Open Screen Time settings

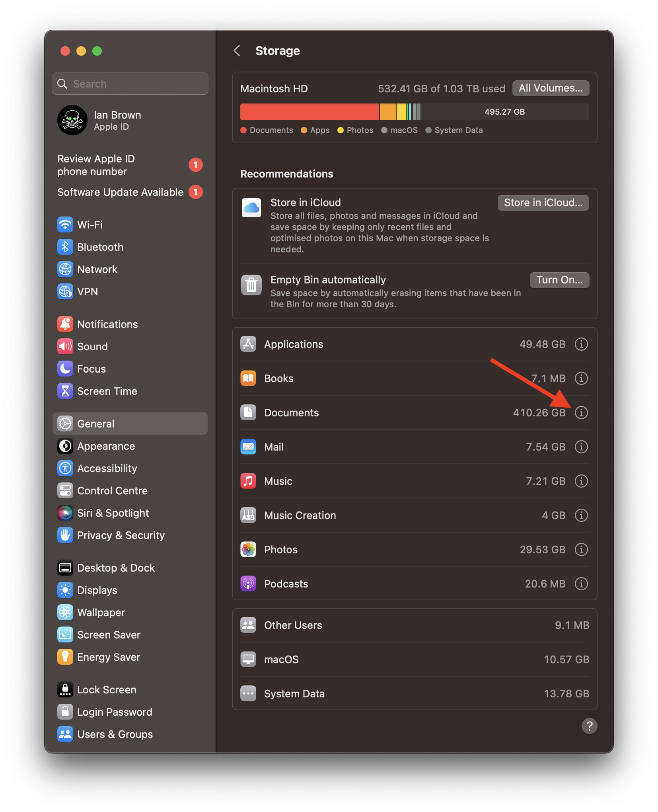pos(130,391)
